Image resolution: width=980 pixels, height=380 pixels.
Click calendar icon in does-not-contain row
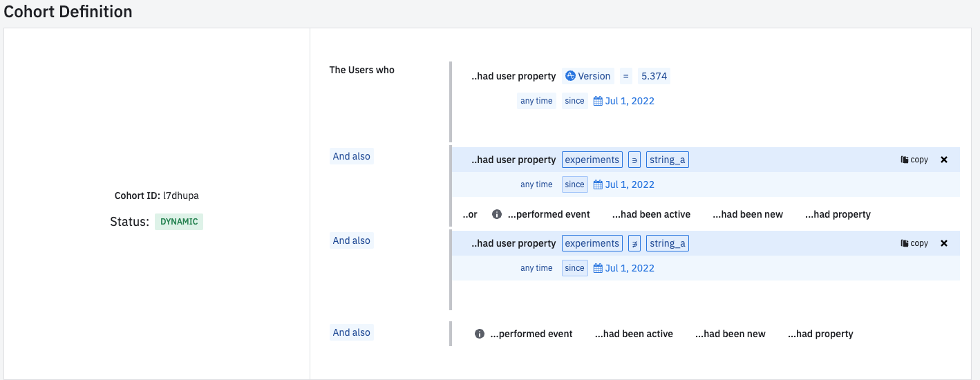click(x=598, y=268)
